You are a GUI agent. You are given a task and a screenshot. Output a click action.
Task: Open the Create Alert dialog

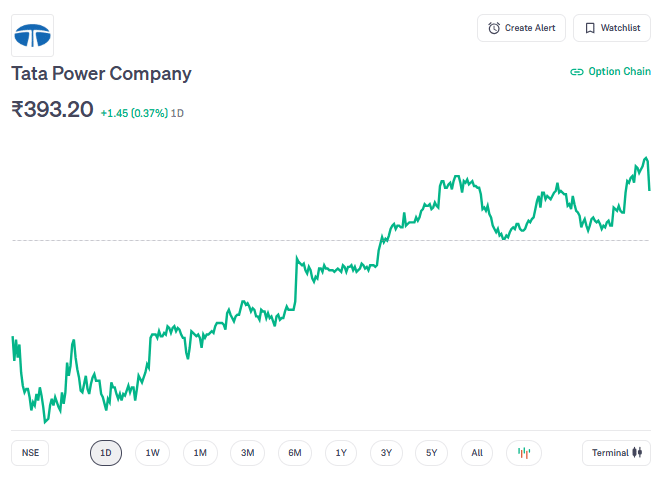[x=522, y=28]
